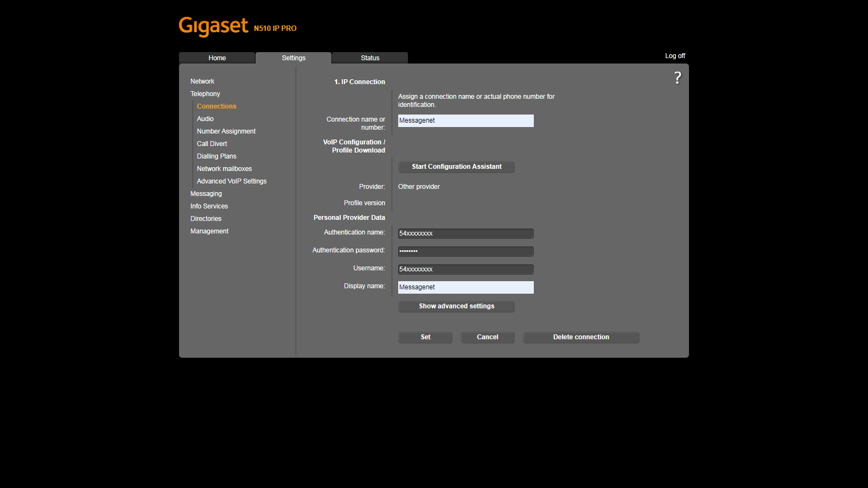The image size is (868, 488).
Task: Select Connections in the sidebar
Action: 216,106
